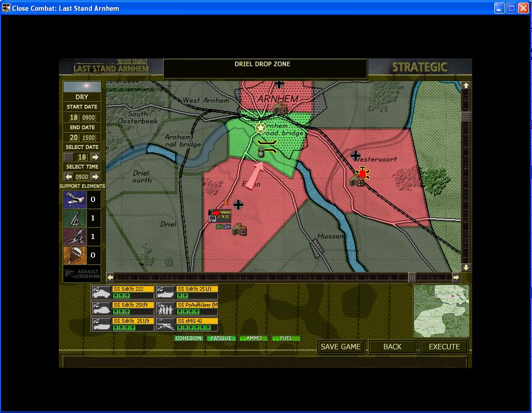This screenshot has width=532, height=413.
Task: Click the SS SdKfz 250/9 vehicle icon
Action: pyautogui.click(x=101, y=308)
